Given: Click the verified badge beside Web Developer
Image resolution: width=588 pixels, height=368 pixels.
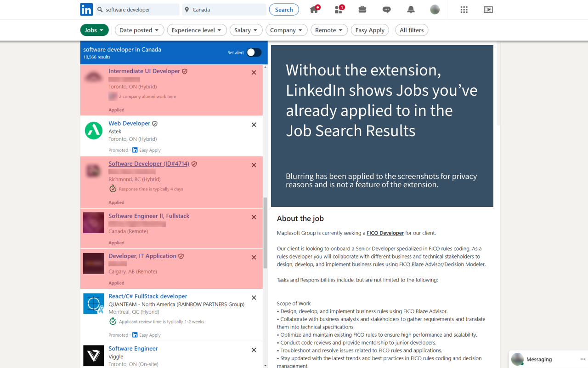Looking at the screenshot, I should click(155, 124).
